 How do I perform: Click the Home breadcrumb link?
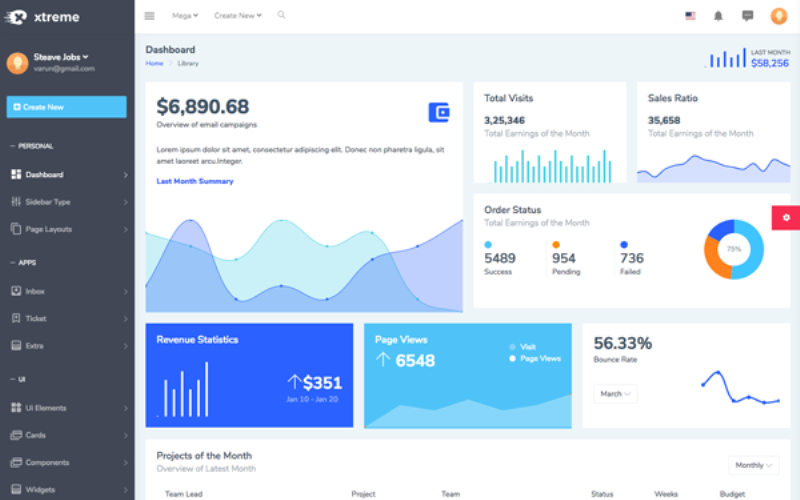154,63
